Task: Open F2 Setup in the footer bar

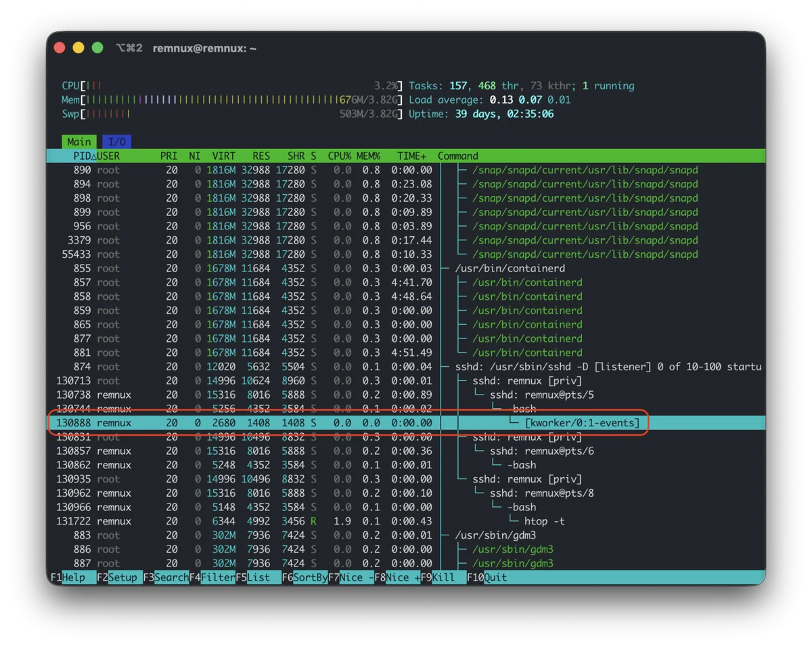Action: pyautogui.click(x=119, y=577)
